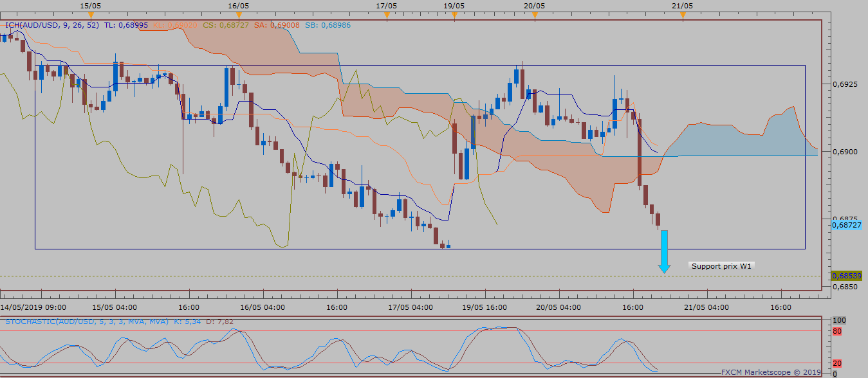Click the stochastic oversold level 20 label
The width and height of the screenshot is (868, 378).
point(837,363)
